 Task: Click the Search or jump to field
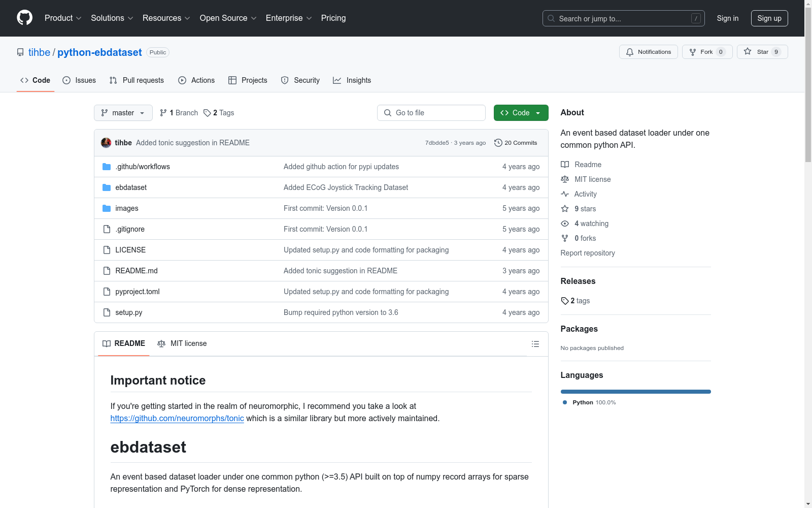coord(624,18)
